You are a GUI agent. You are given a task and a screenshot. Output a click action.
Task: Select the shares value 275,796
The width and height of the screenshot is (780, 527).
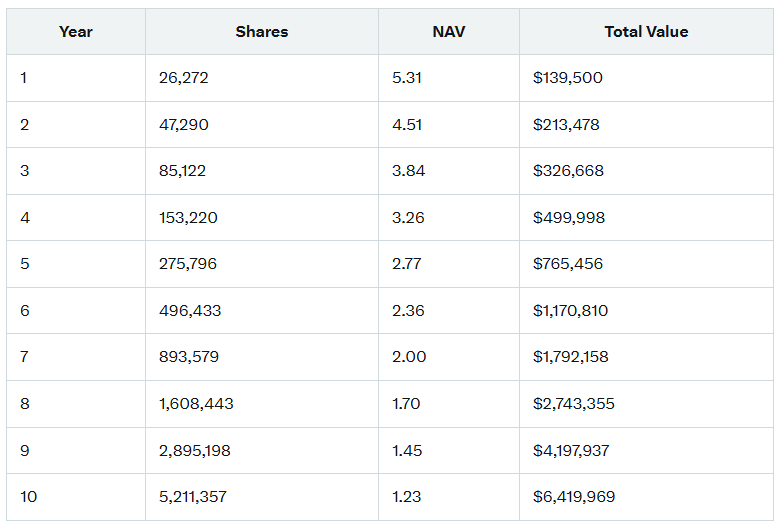(188, 264)
